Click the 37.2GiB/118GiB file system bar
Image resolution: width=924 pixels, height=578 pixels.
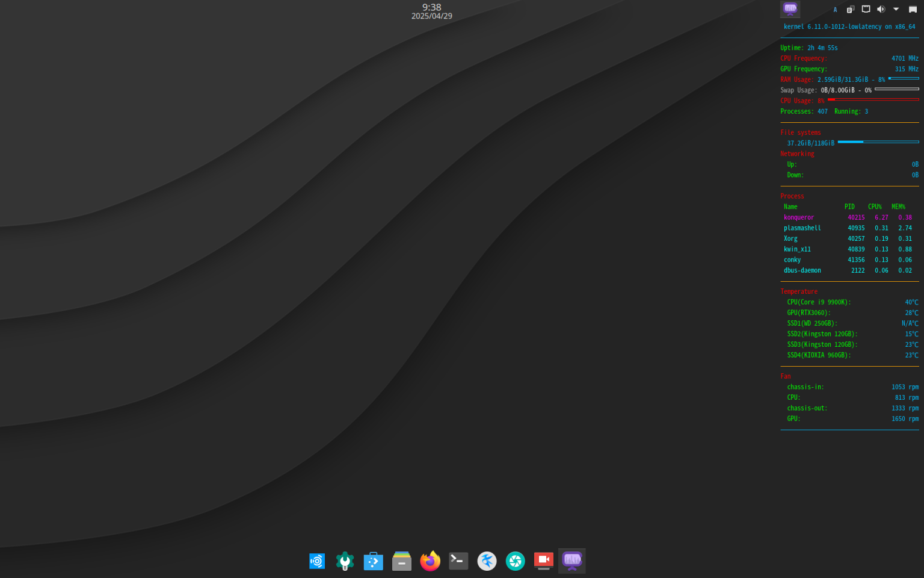coord(878,142)
